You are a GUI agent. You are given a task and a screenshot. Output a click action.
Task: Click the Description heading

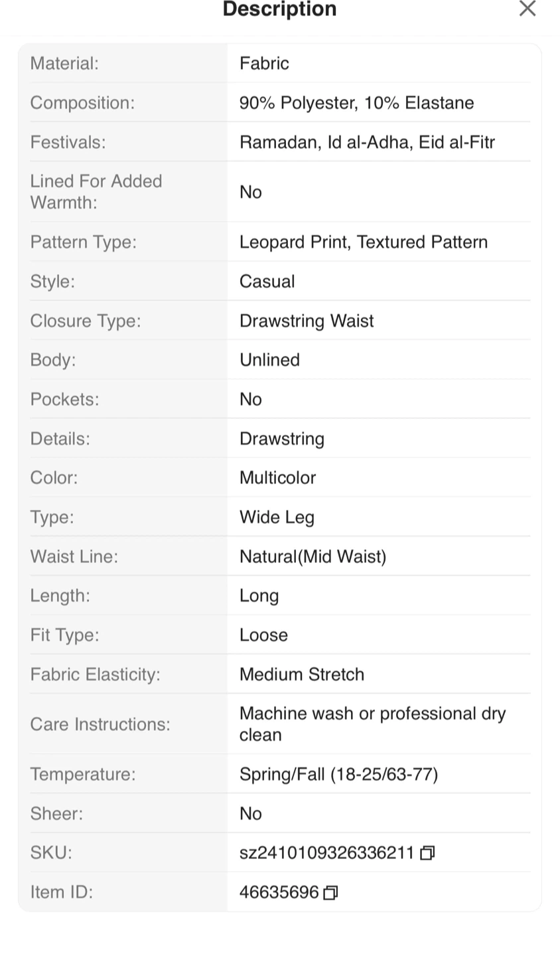(279, 9)
